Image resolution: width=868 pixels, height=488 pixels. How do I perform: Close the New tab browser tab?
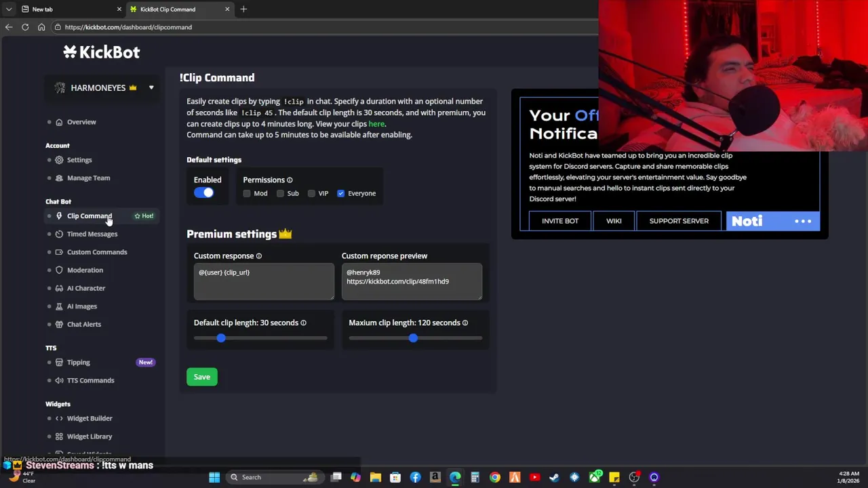119,9
